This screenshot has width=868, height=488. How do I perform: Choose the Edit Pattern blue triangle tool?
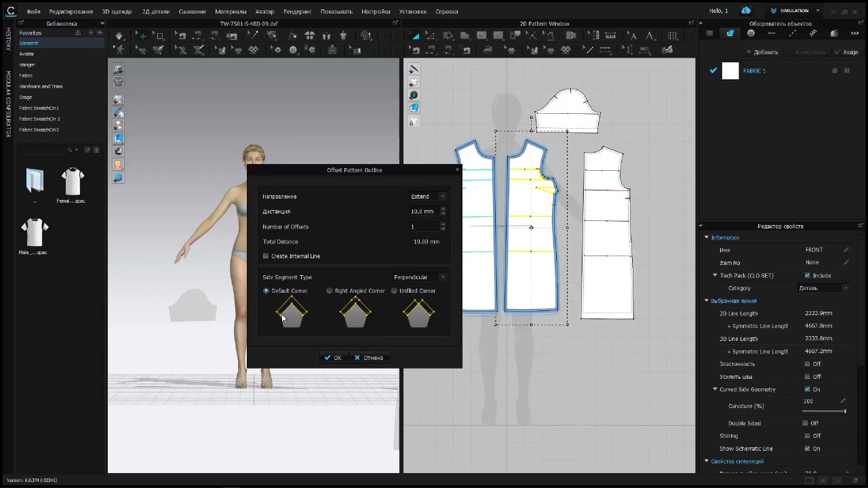click(416, 36)
